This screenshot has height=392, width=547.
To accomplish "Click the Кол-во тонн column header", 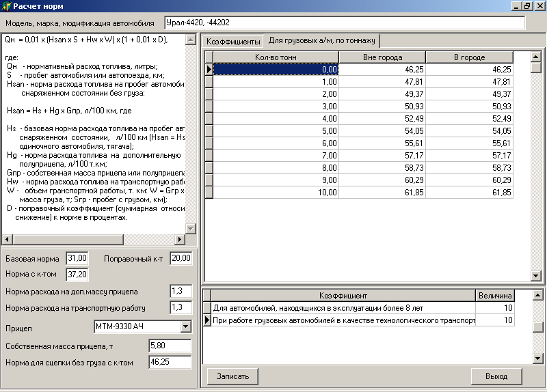I will [276, 57].
